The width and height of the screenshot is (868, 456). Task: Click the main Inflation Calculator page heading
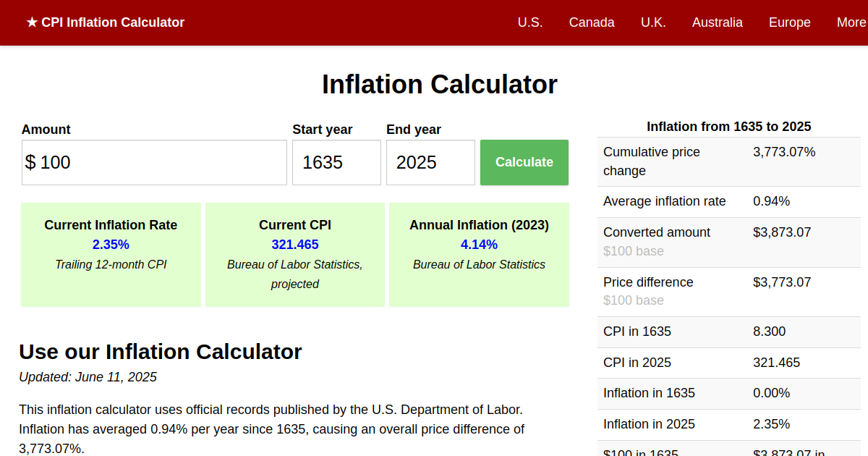(439, 85)
